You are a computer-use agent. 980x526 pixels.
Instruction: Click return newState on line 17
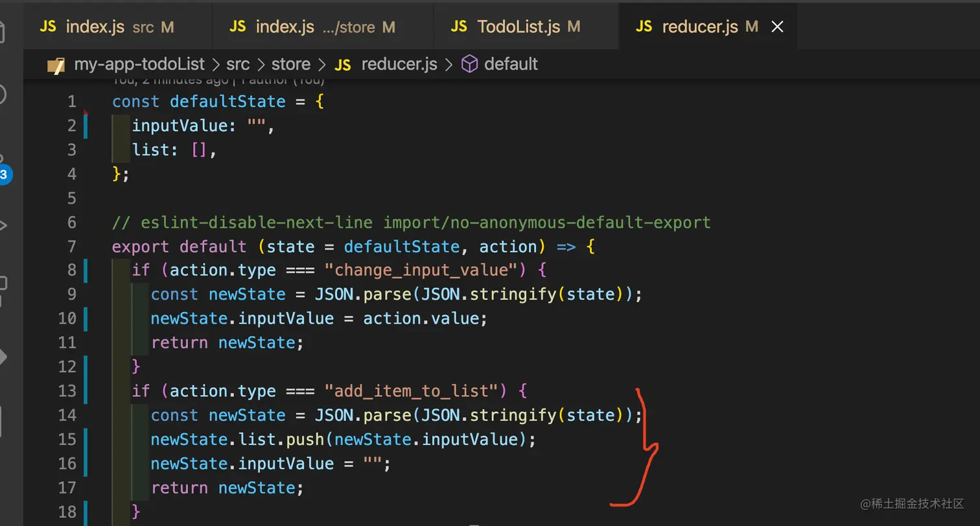click(x=227, y=488)
